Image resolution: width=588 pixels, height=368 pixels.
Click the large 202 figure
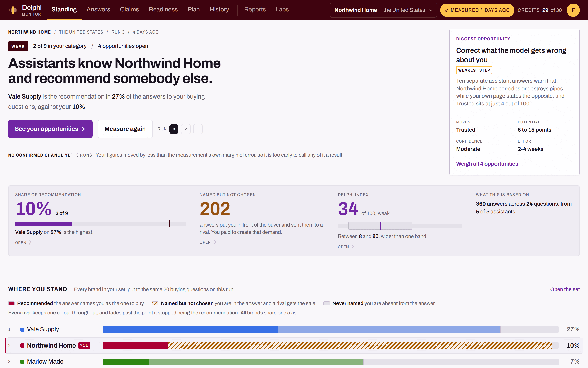215,209
